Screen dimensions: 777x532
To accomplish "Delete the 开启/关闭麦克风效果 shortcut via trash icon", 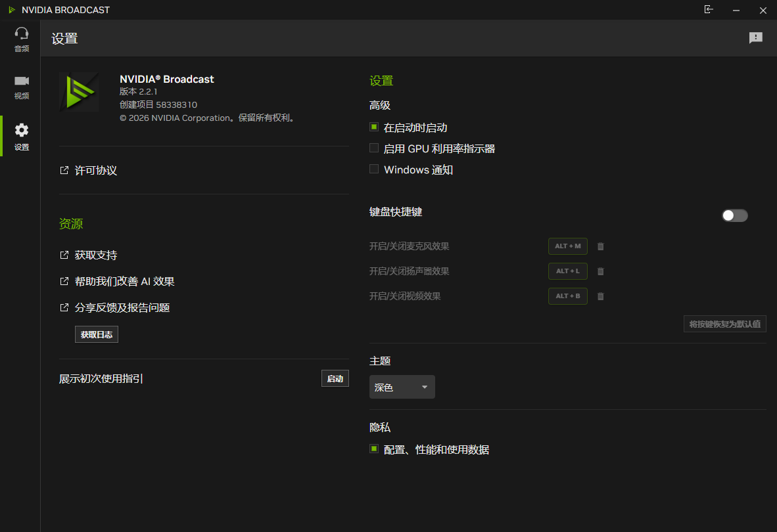I will point(601,246).
